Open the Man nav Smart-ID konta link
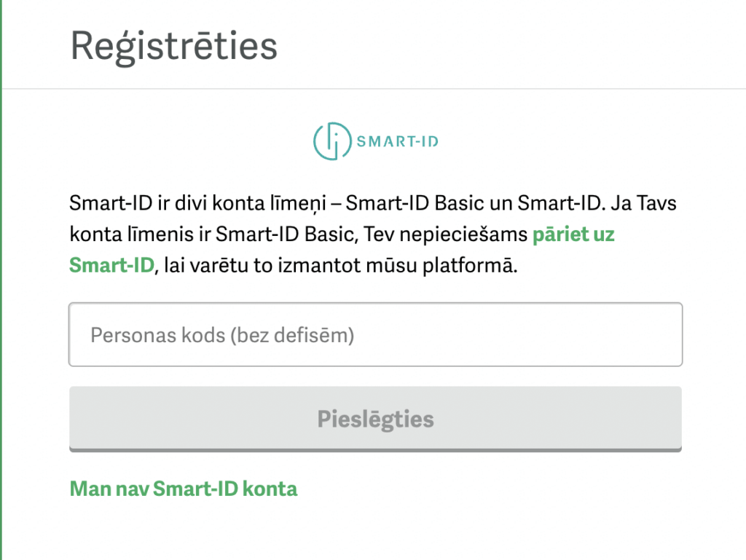The image size is (746, 560). click(x=183, y=489)
